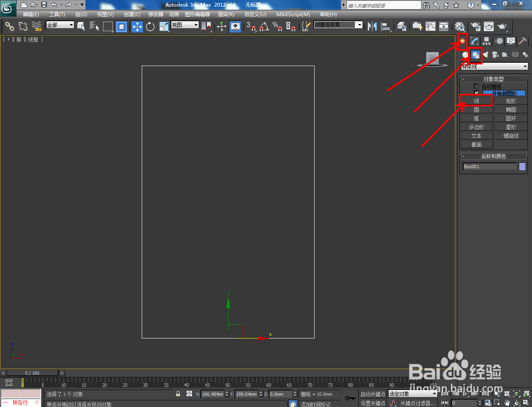This screenshot has height=407, width=532.
Task: Open the 视图 reference coordinate dropdown
Action: point(185,25)
